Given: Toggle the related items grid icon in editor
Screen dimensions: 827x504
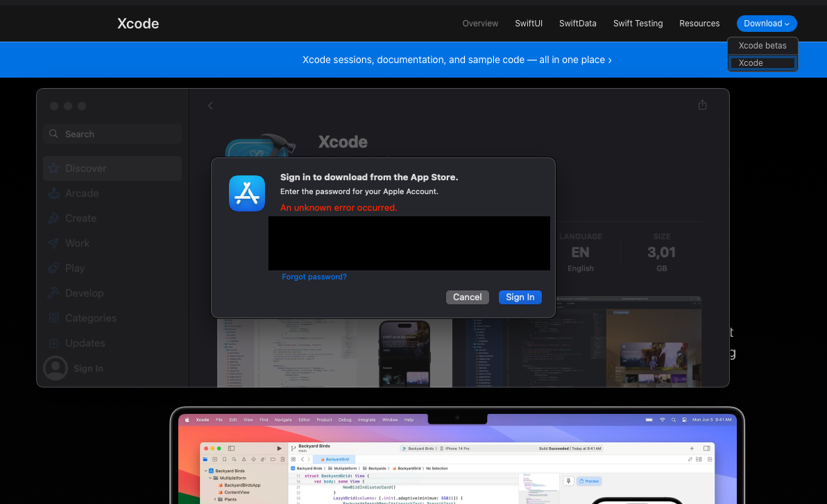Looking at the screenshot, I should point(293,459).
